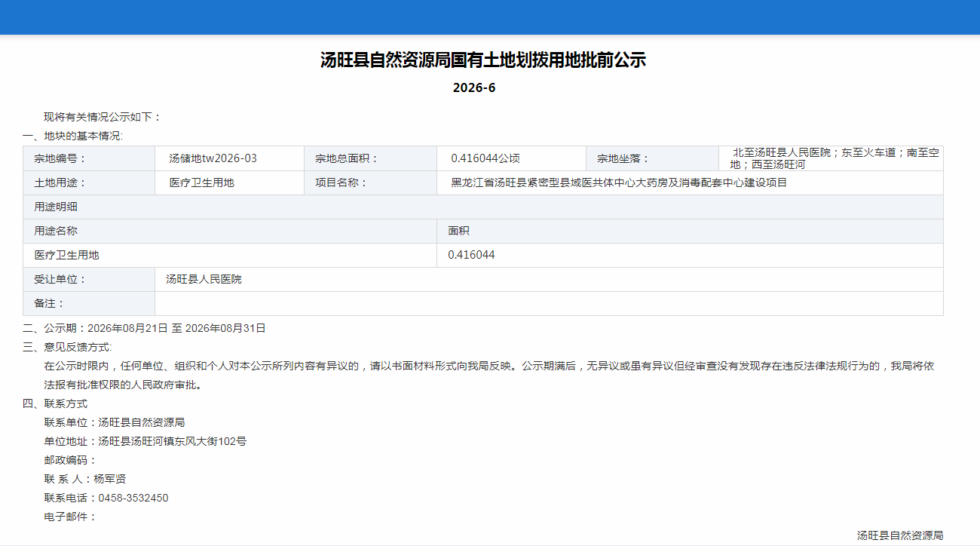Click the intro line 现将有关情况公示如下
980x546 pixels.
point(103,117)
